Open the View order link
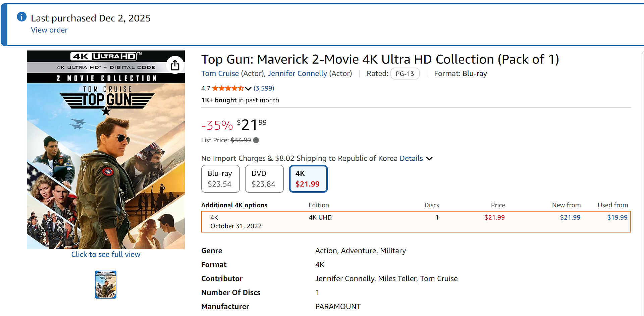Screen dimensions: 644x316 [49, 30]
